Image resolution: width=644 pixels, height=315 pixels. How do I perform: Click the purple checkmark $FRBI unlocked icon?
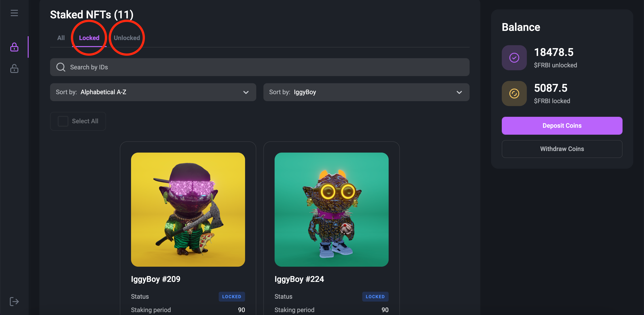tap(514, 58)
